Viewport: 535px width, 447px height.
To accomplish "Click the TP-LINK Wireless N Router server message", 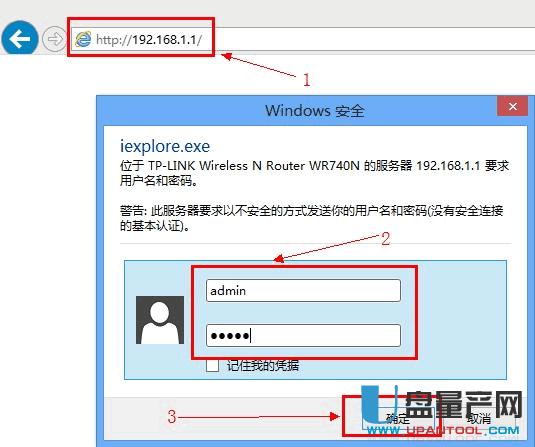I will pyautogui.click(x=314, y=173).
